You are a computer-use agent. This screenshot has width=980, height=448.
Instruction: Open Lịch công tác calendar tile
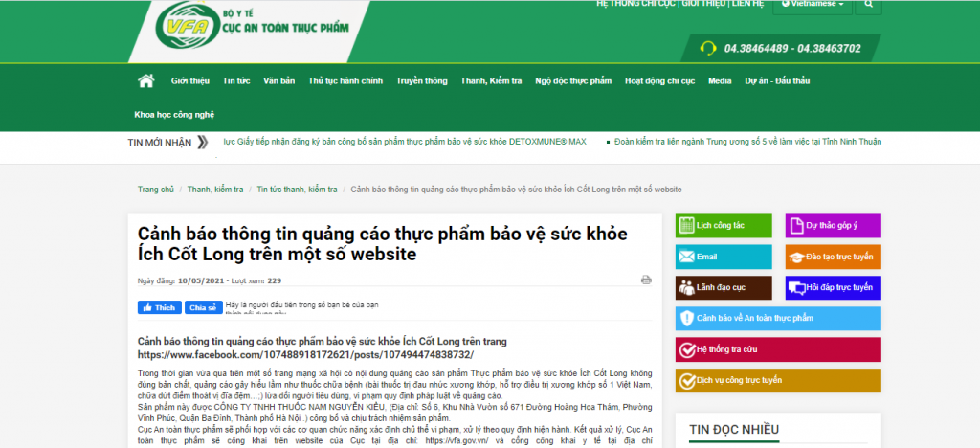(x=724, y=226)
